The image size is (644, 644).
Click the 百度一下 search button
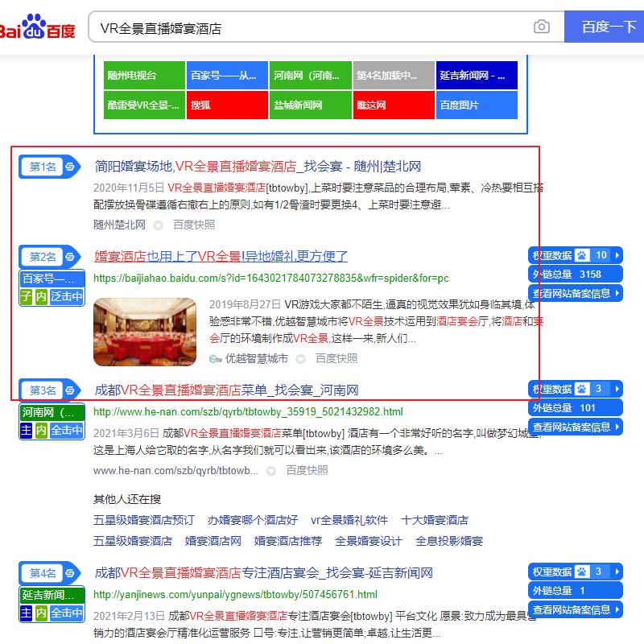605,27
